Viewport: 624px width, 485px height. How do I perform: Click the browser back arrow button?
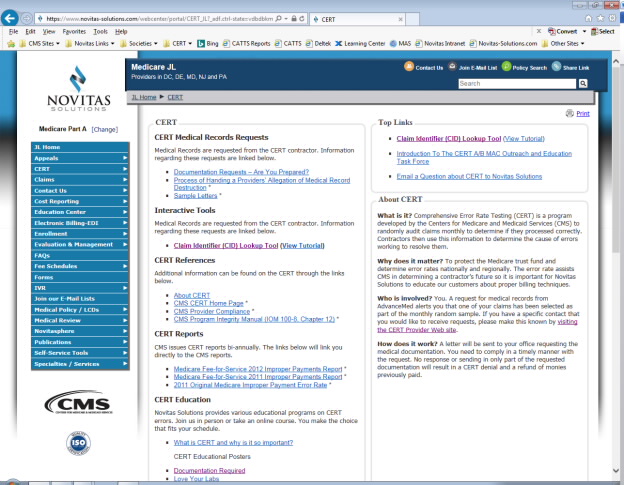tap(10, 18)
